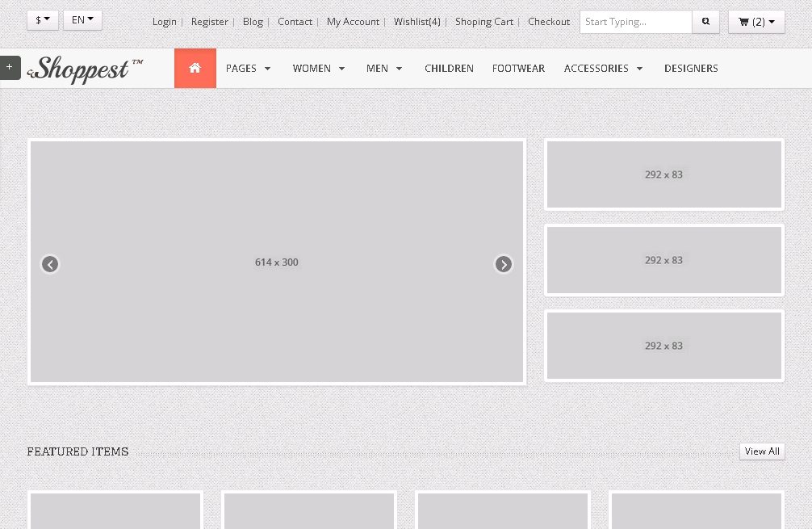This screenshot has height=529, width=812.
Task: Expand the side panel plus tab
Action: point(10,68)
